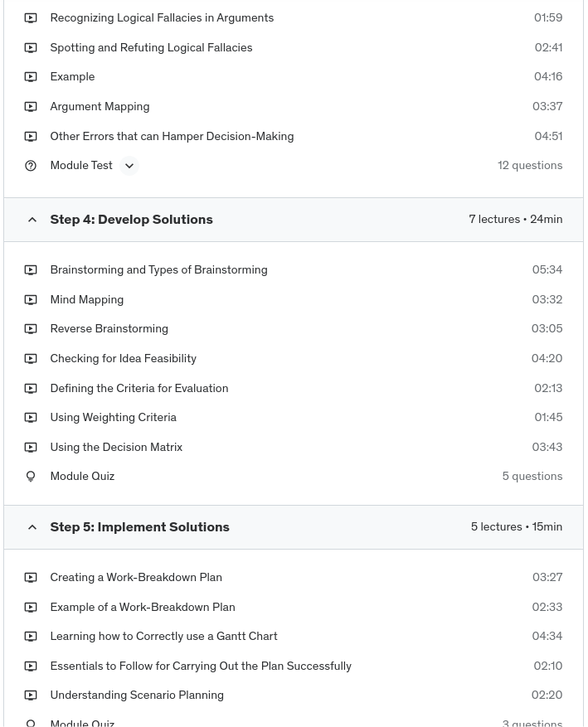Open Recognizing Logical Fallacies in Arguments lecture

pos(162,18)
